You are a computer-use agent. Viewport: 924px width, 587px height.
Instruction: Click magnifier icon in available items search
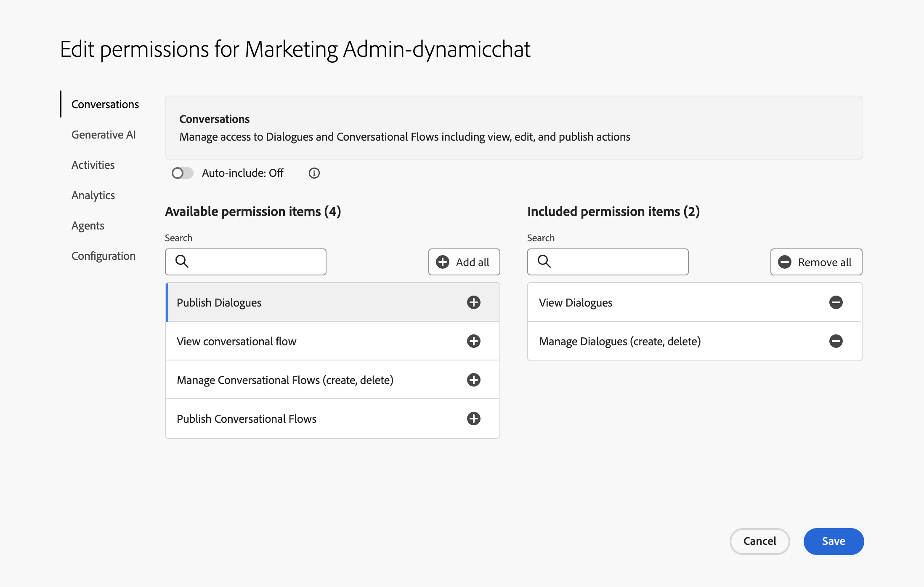(182, 261)
